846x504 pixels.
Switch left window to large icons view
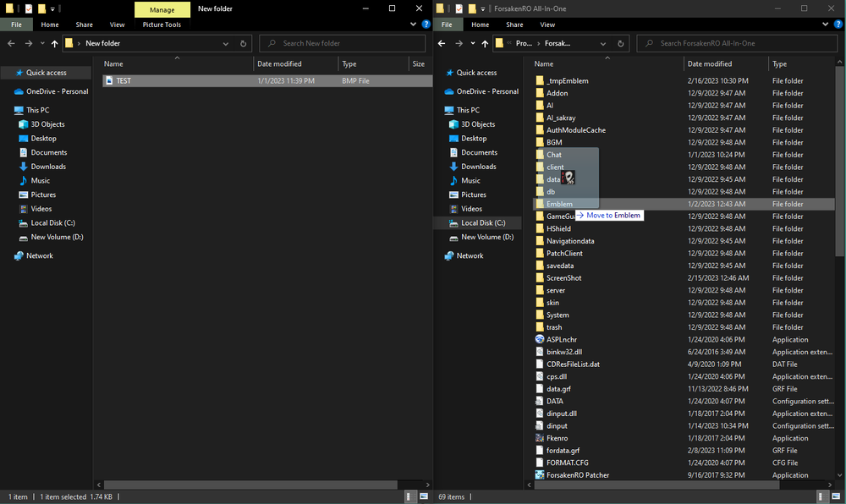(x=422, y=496)
